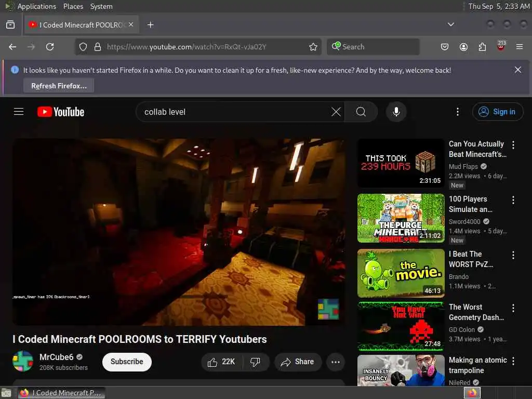The width and height of the screenshot is (532, 399).
Task: Open MrCube6 channel avatar
Action: [23, 362]
